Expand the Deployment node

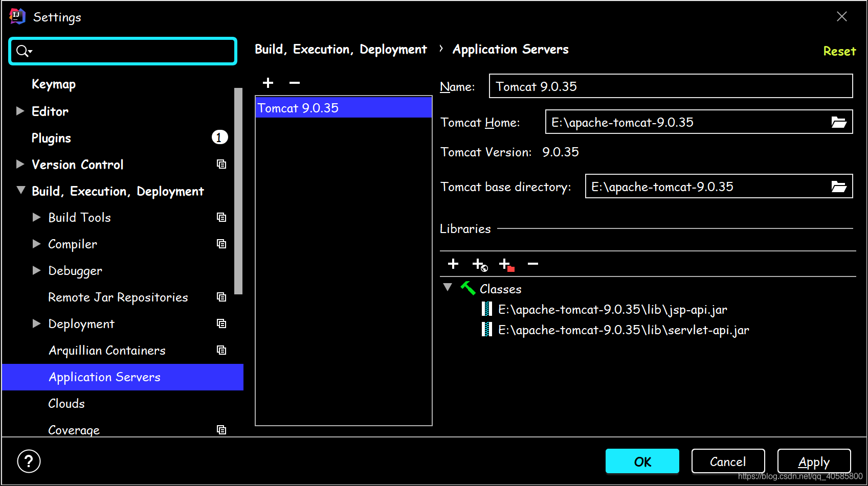pos(36,323)
